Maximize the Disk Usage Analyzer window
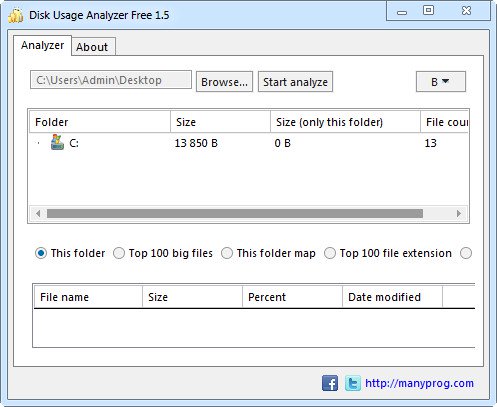Viewport: 497px width, 407px height. 428,11
